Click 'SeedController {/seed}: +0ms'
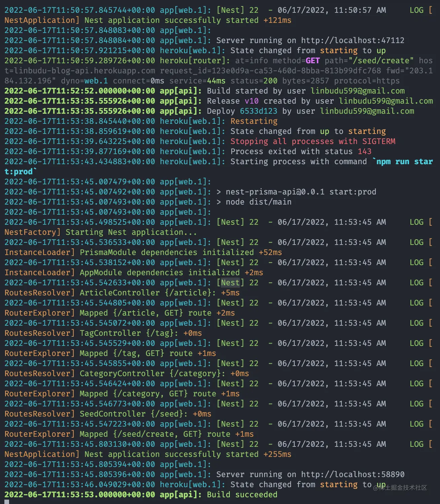Image resolution: width=440 pixels, height=504 pixels. [146, 414]
